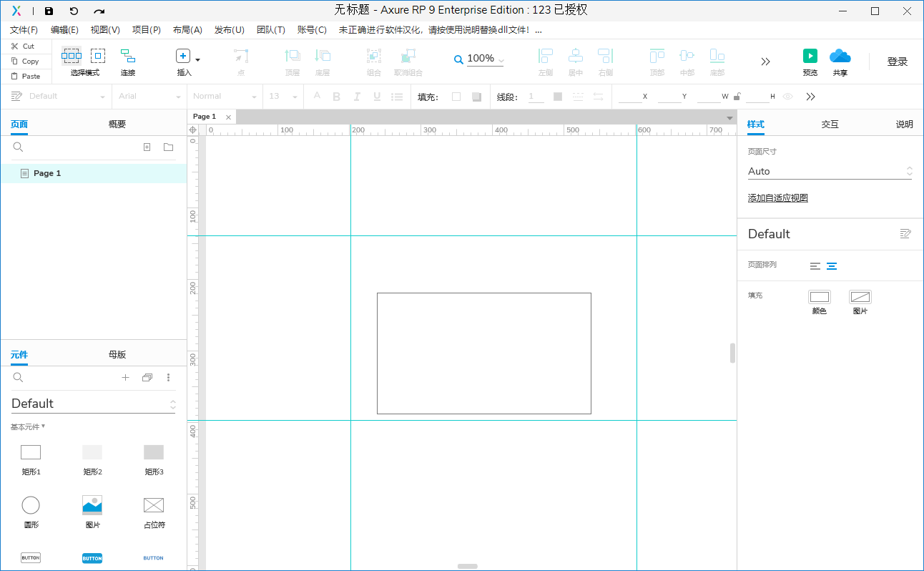This screenshot has width=924, height=571.
Task: Toggle bullet list formatting
Action: [x=396, y=97]
